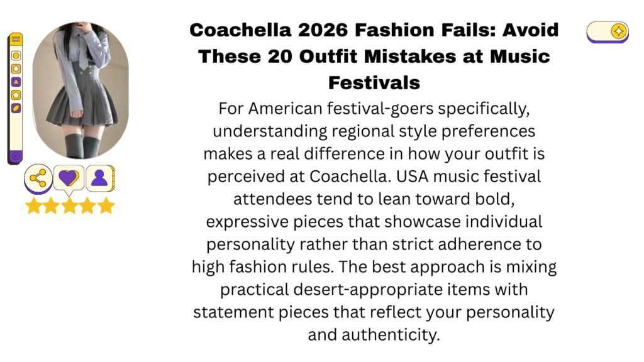The width and height of the screenshot is (644, 362).
Task: Select the diamond shape icon in sidebar
Action: click(16, 69)
